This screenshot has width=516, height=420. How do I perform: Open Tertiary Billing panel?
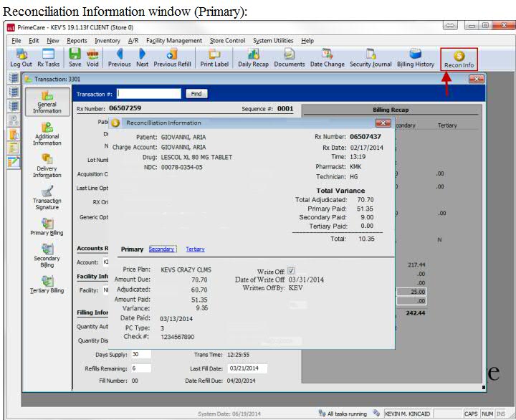[x=47, y=285]
